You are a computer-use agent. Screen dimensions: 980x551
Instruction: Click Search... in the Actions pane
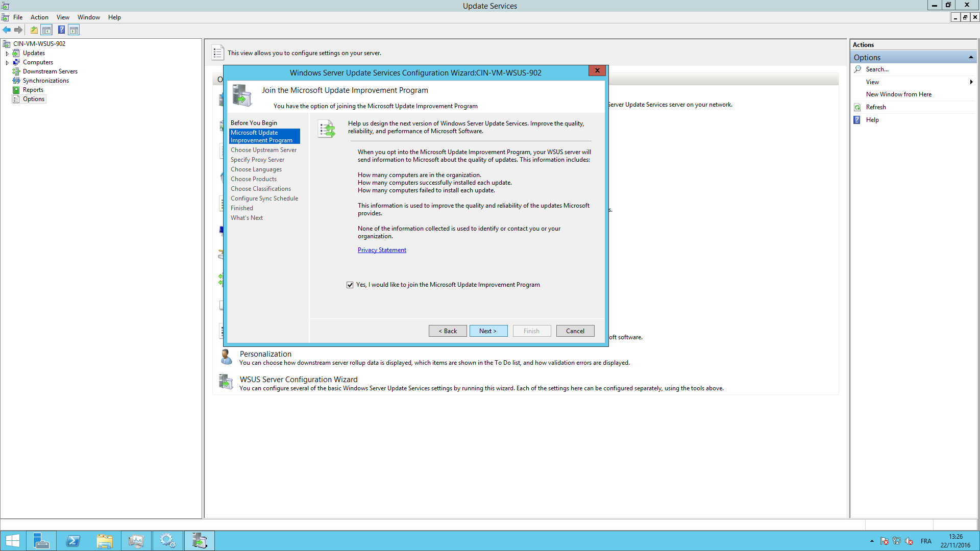click(x=877, y=69)
